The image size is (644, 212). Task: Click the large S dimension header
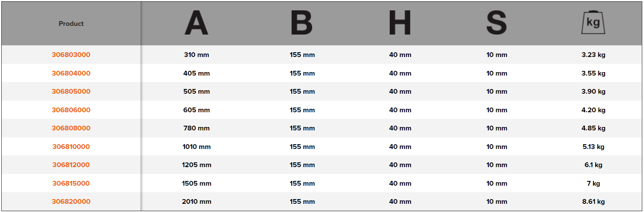[497, 23]
